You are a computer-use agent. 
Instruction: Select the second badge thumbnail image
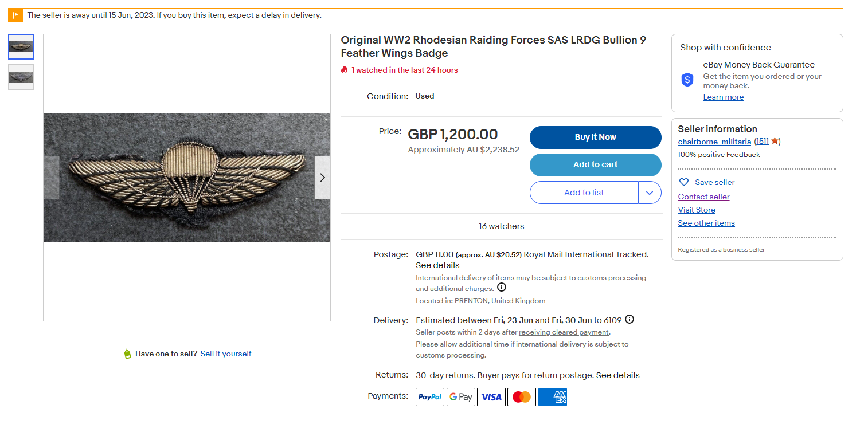coord(21,77)
